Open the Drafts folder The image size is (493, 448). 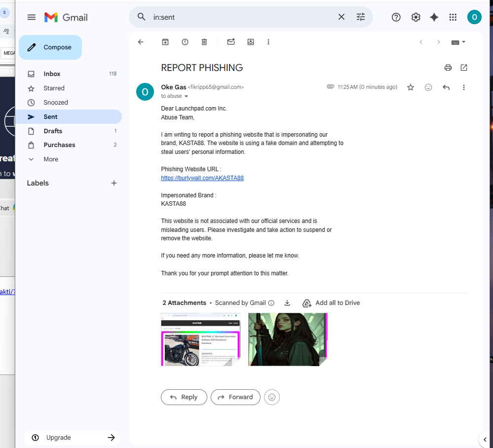click(69, 131)
